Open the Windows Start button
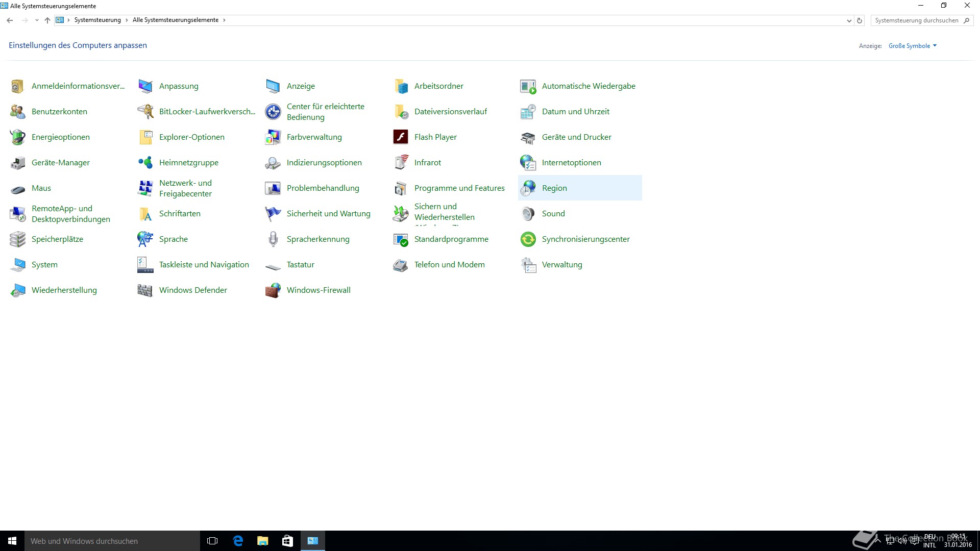980x551 pixels. point(12,541)
